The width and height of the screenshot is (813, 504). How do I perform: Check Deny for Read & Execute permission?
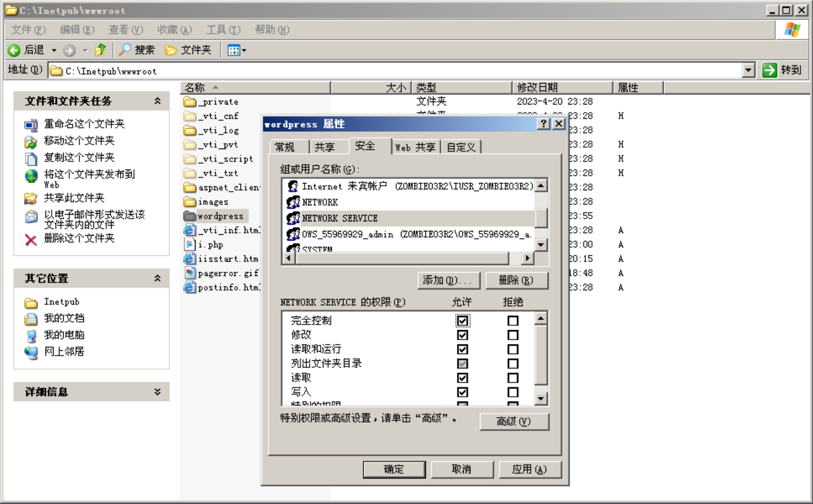[x=513, y=349]
